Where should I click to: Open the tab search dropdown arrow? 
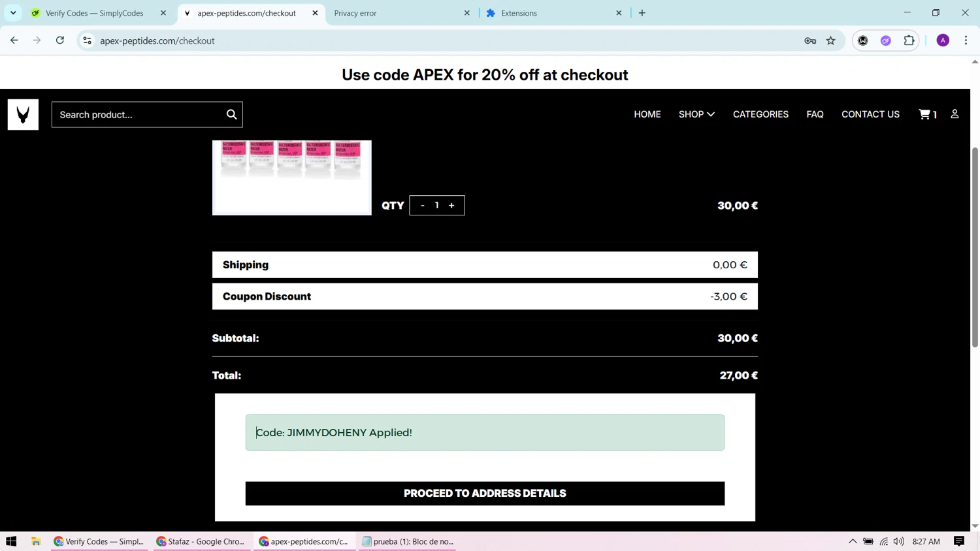point(13,13)
